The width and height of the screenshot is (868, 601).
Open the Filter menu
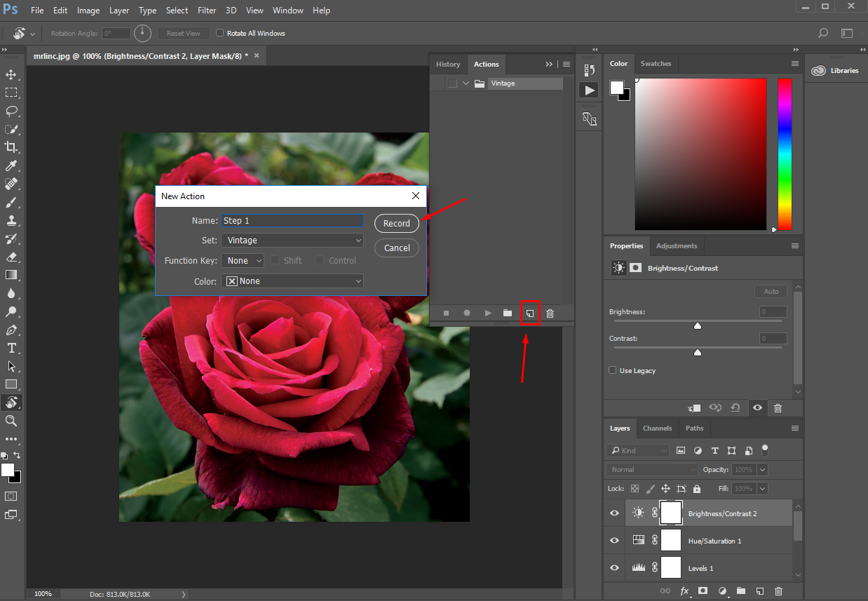[x=206, y=11]
